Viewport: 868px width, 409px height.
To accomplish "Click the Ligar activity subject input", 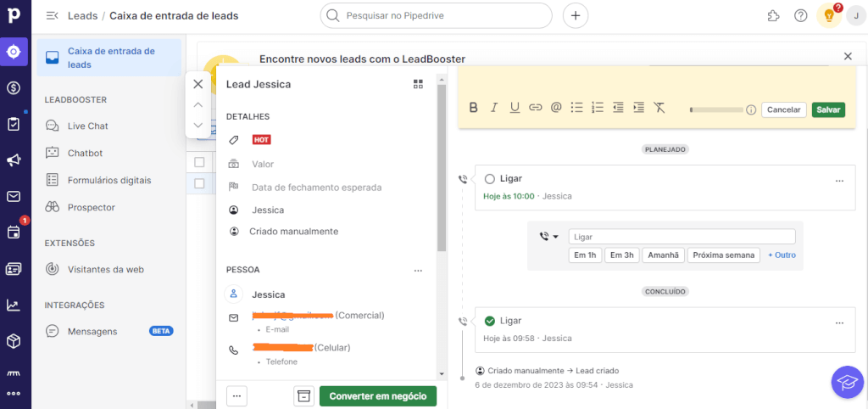I will coord(682,237).
